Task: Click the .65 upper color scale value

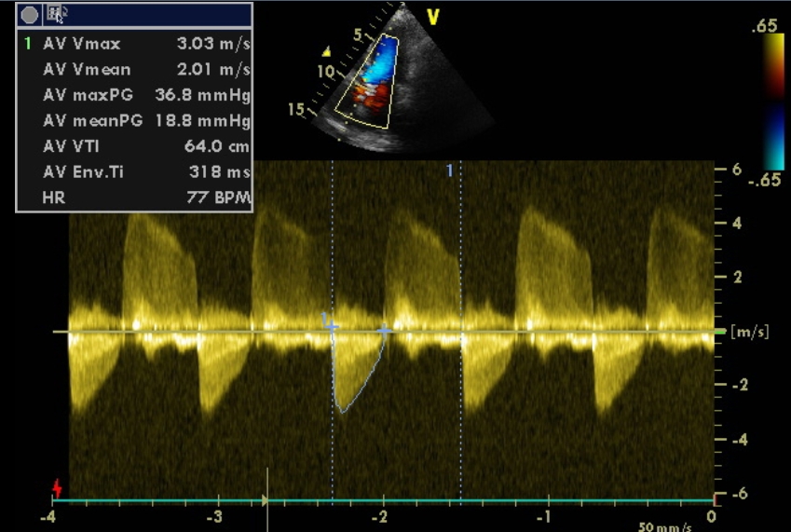Action: click(764, 26)
